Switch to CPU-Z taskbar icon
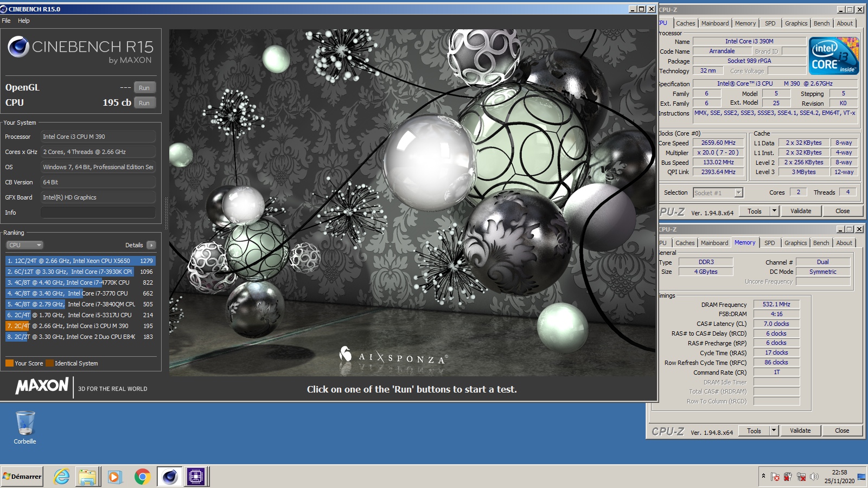 [196, 477]
